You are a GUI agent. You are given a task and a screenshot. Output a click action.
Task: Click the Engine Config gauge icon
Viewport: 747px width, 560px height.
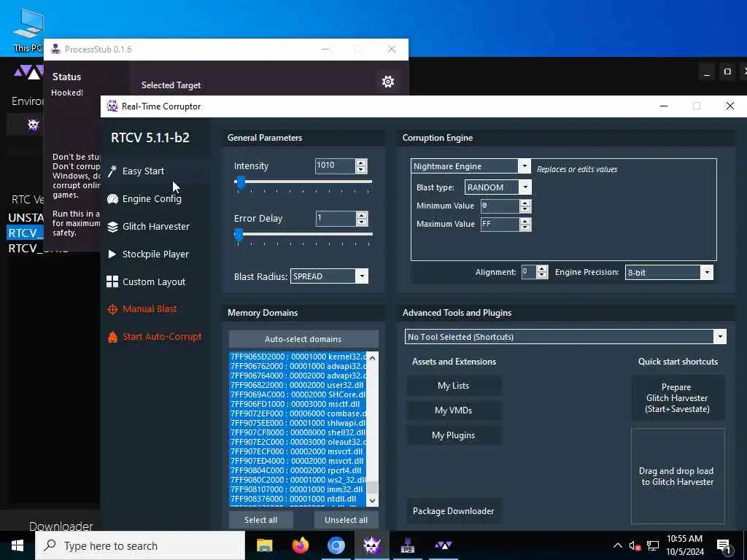tap(112, 199)
